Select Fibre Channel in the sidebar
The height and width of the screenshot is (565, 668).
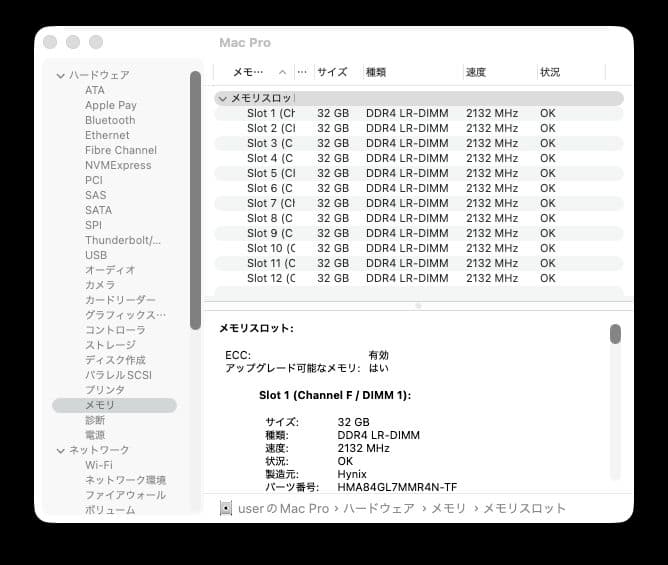pyautogui.click(x=121, y=150)
